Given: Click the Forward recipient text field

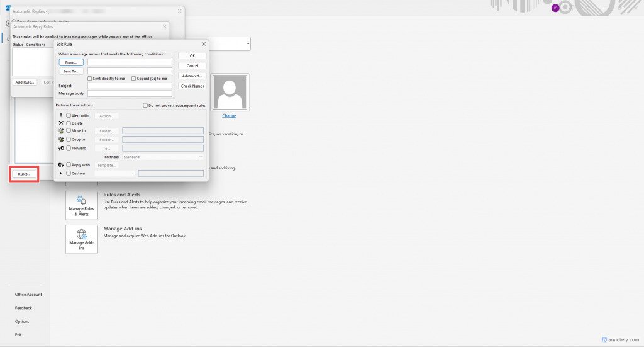Looking at the screenshot, I should point(163,148).
